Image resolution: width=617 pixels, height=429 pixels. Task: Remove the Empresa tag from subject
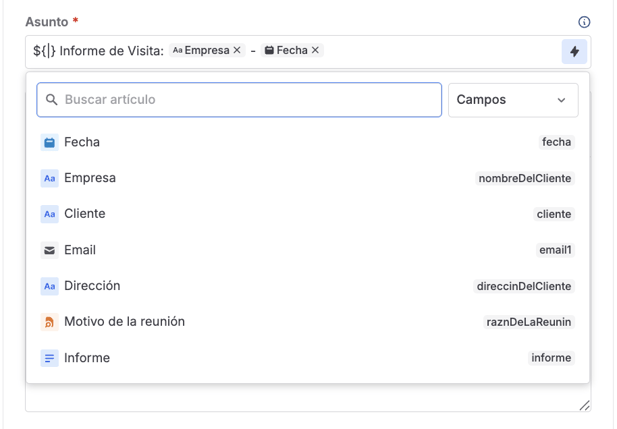coord(237,50)
